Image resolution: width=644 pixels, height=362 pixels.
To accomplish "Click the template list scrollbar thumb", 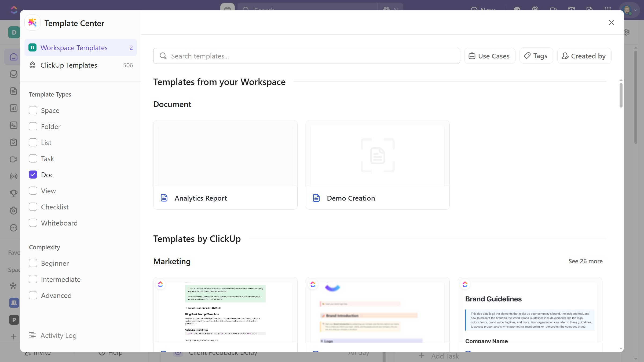I will click(621, 95).
